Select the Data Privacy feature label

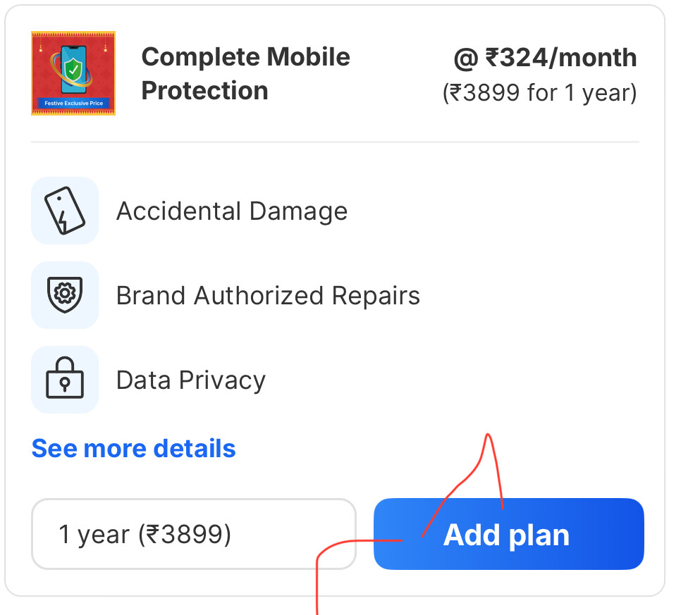[x=190, y=380]
